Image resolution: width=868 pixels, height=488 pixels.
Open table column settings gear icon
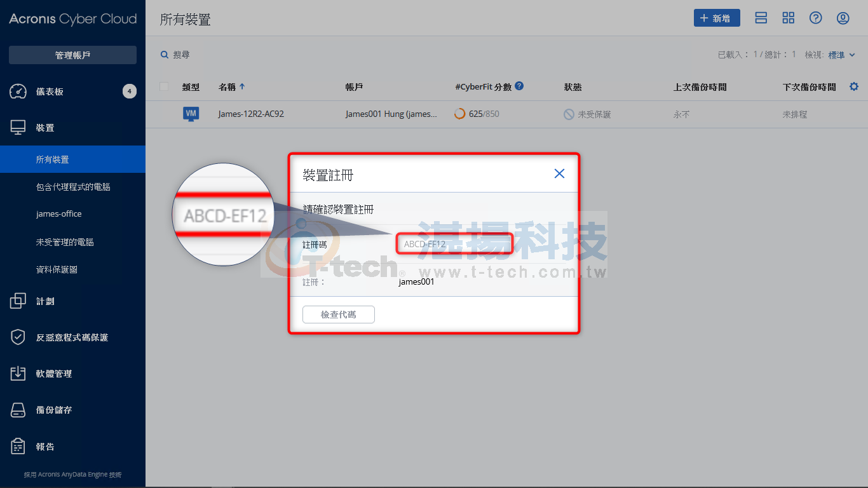pos(854,86)
